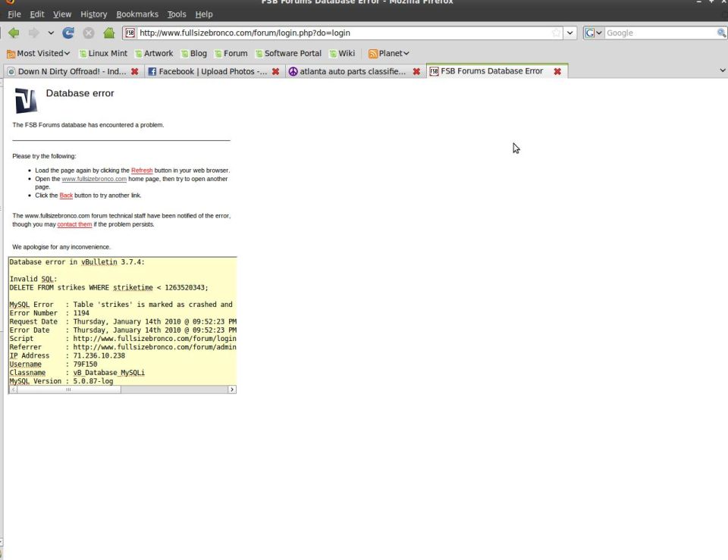Focus the URL address field

click(x=344, y=33)
